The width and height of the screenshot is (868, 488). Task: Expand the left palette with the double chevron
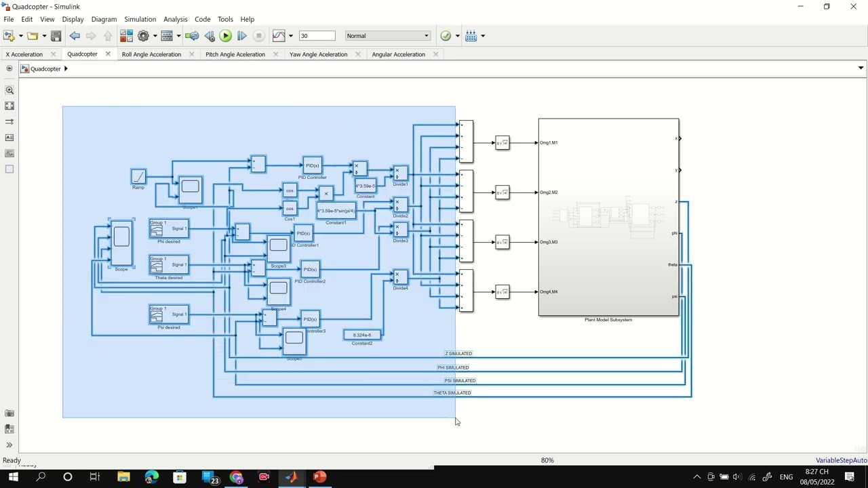[9, 445]
